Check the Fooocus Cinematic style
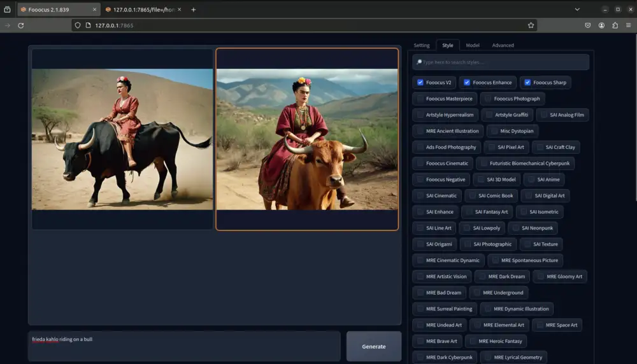 click(420, 164)
